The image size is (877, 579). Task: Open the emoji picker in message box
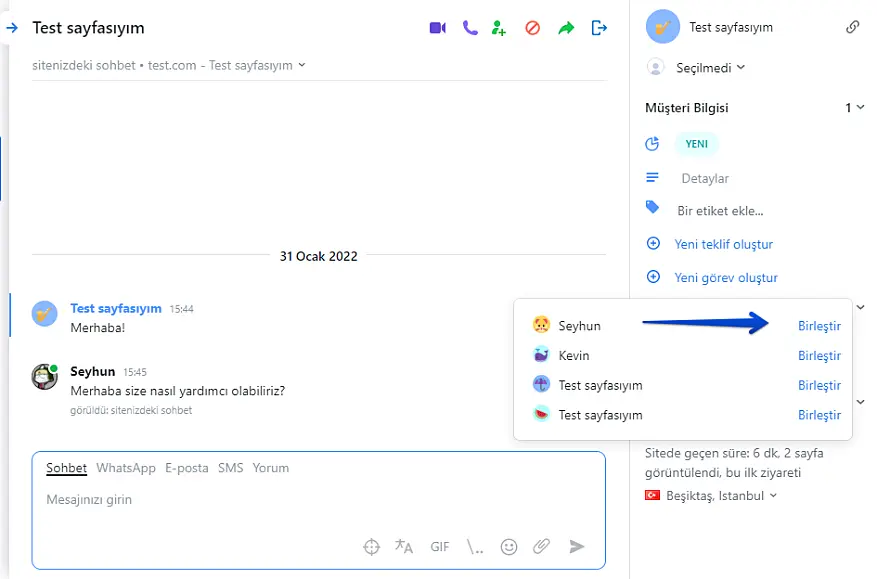(509, 546)
